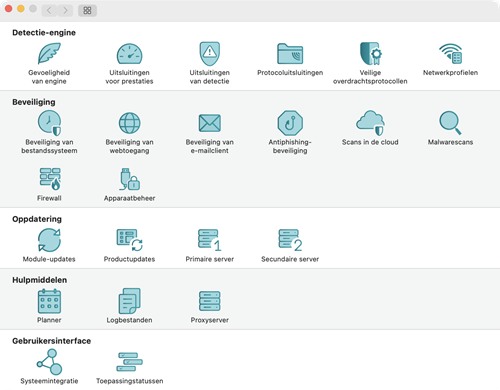
Task: Minimize the window with yellow button
Action: pyautogui.click(x=21, y=9)
